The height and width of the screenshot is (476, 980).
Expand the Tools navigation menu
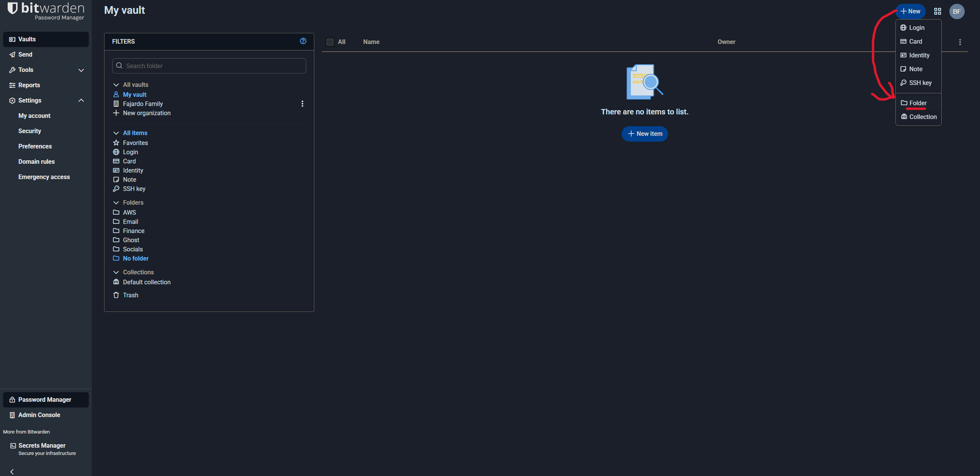[x=81, y=70]
